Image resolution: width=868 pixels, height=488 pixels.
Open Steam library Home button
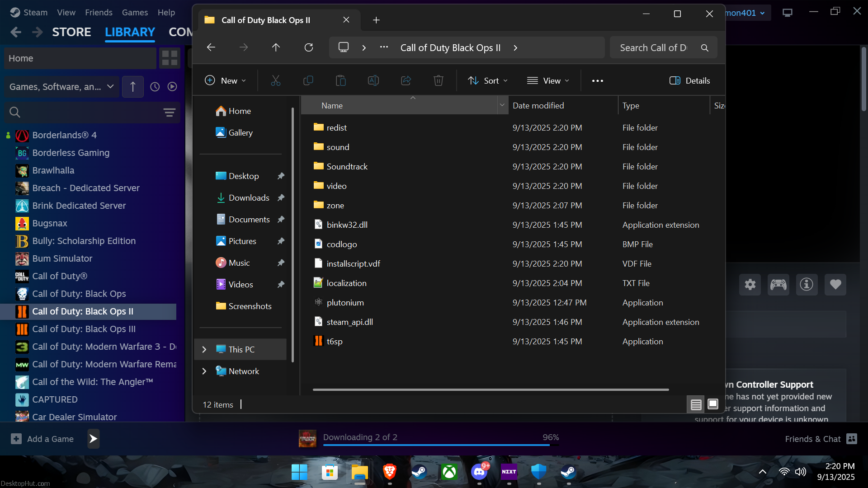80,58
